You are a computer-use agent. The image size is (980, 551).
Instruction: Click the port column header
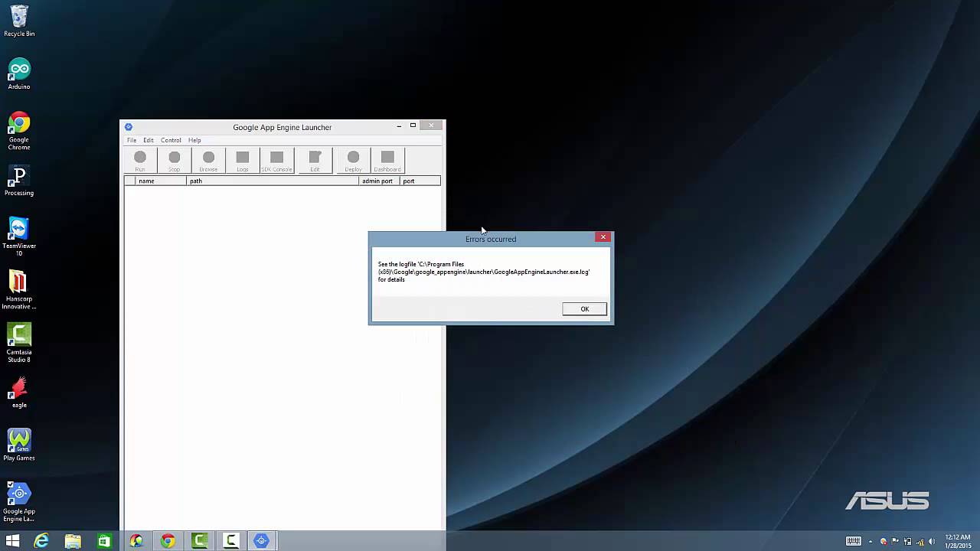tap(420, 181)
